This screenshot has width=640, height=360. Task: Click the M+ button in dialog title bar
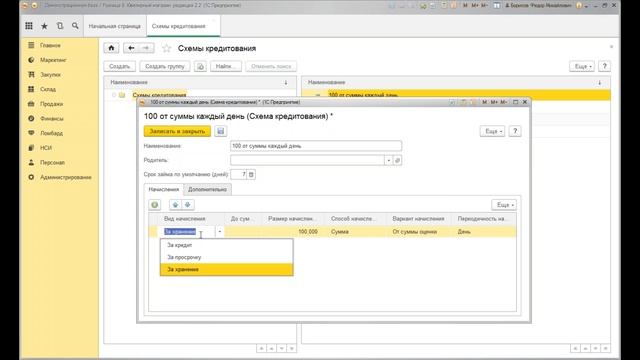coord(494,102)
